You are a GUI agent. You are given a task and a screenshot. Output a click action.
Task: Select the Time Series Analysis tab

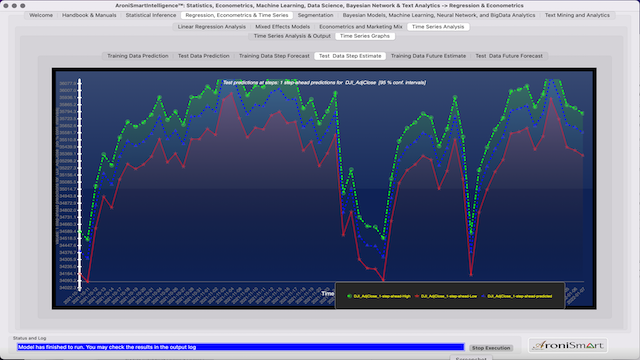point(438,27)
